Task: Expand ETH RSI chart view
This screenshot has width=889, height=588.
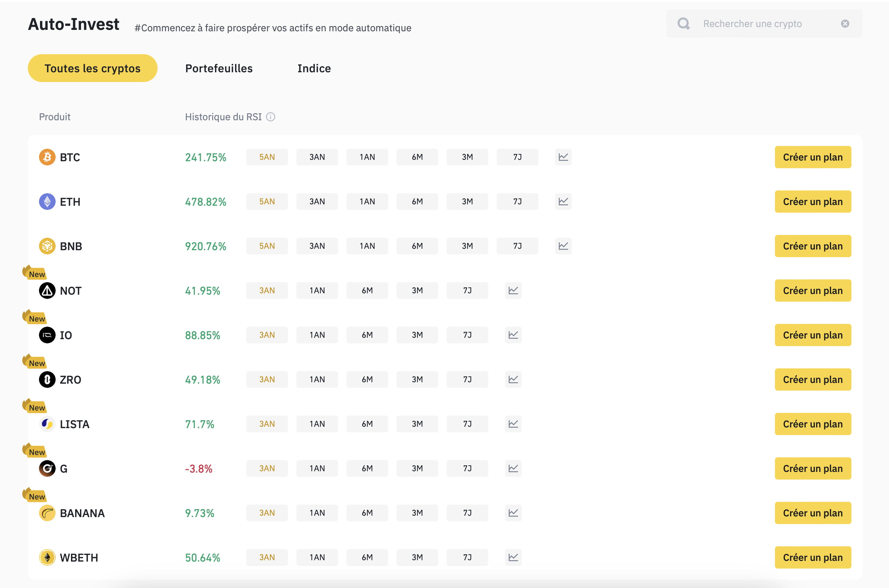Action: [563, 202]
